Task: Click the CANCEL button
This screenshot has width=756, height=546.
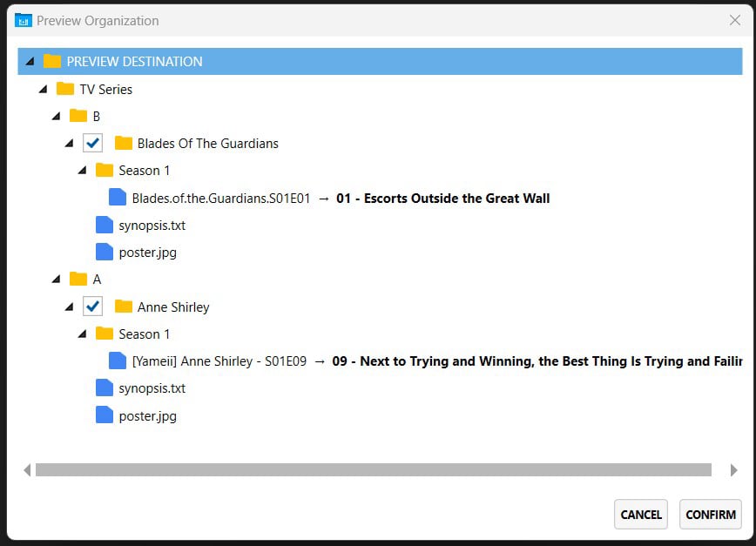Action: click(640, 514)
